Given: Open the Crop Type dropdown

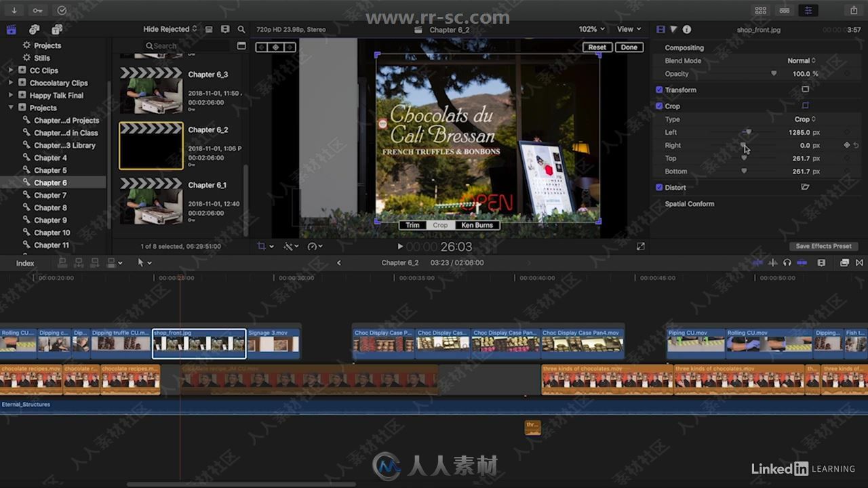Looking at the screenshot, I should [806, 119].
